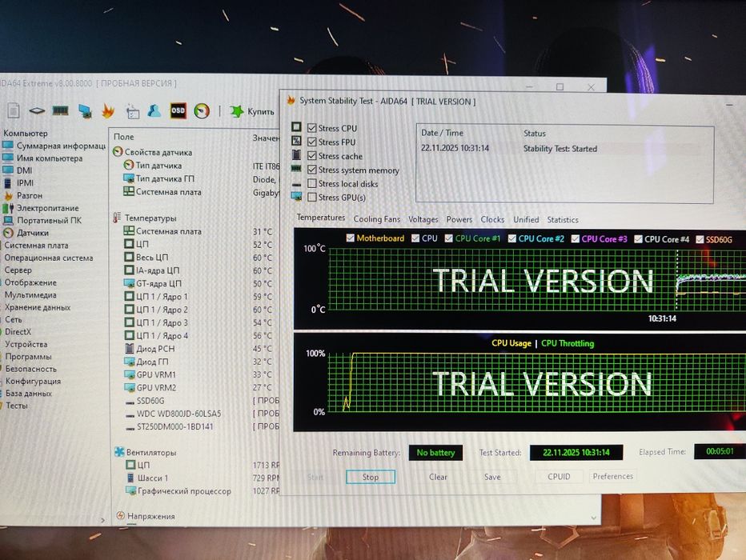This screenshot has width=746, height=560.
Task: Open the report page icon in AIDA64 toolbar
Action: coord(14,110)
